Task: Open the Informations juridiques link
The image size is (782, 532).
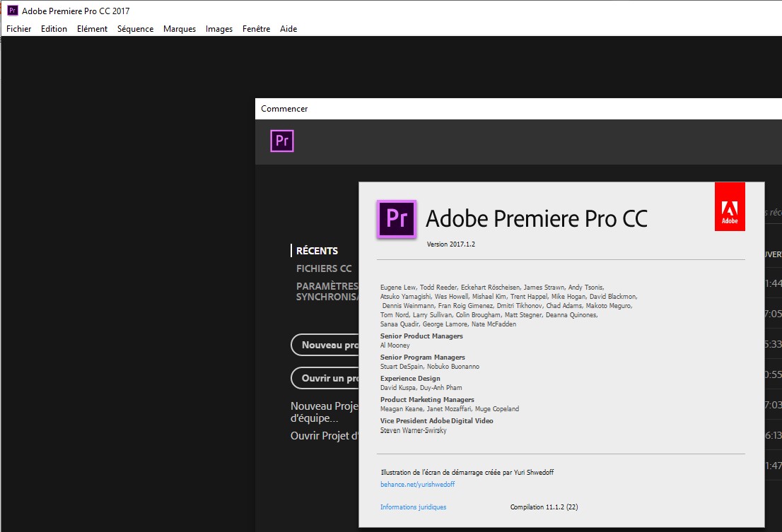Action: [413, 507]
